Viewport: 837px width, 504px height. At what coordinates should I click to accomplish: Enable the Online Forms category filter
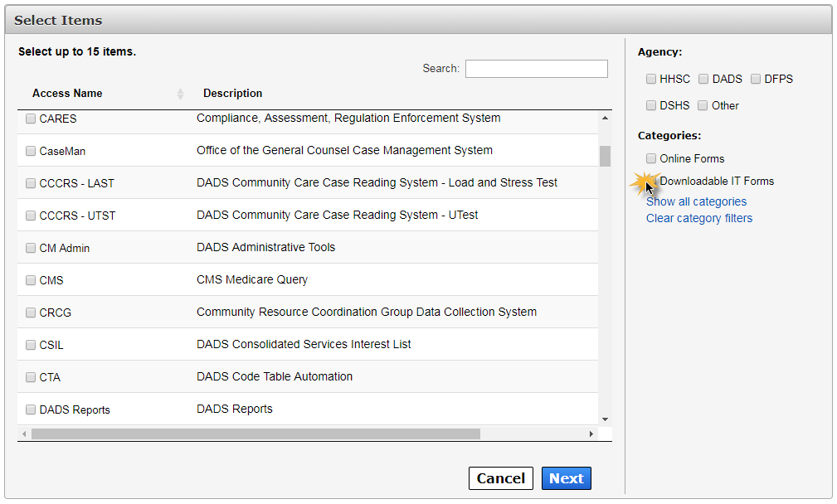(650, 158)
